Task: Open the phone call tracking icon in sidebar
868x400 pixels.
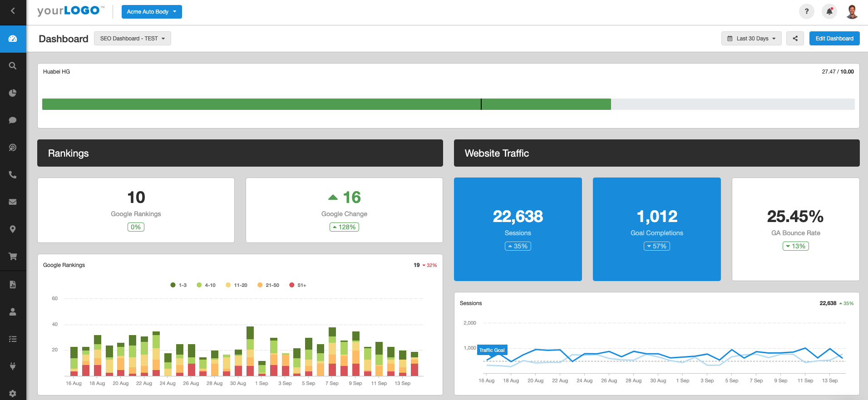Action: click(x=13, y=175)
